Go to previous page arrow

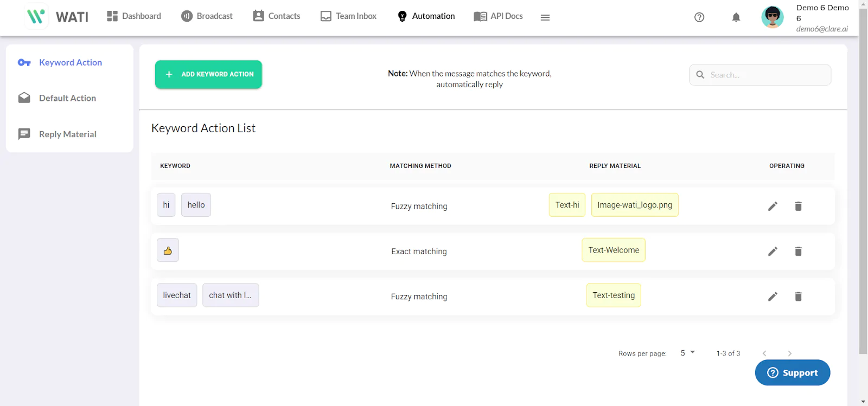(x=764, y=353)
